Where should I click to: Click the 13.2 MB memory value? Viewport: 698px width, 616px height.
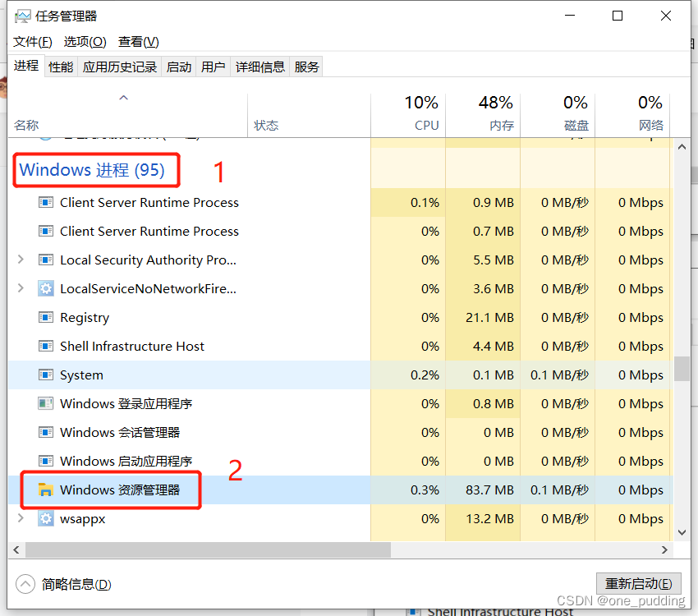pyautogui.click(x=489, y=519)
